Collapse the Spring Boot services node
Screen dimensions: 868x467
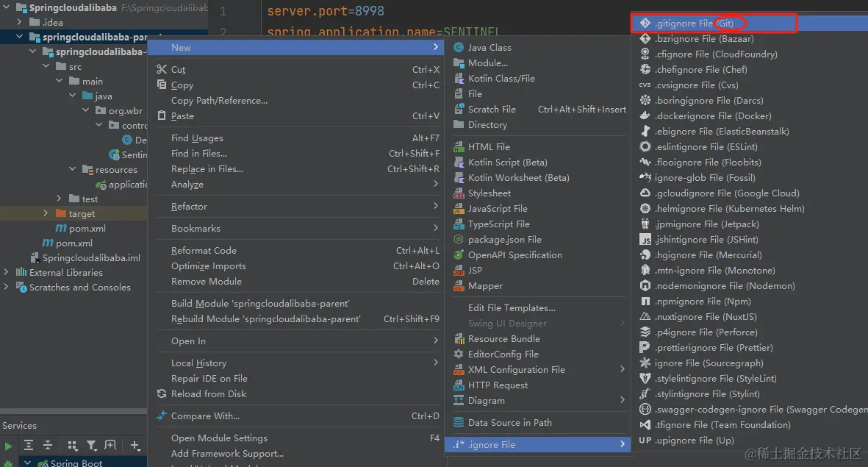(x=27, y=462)
